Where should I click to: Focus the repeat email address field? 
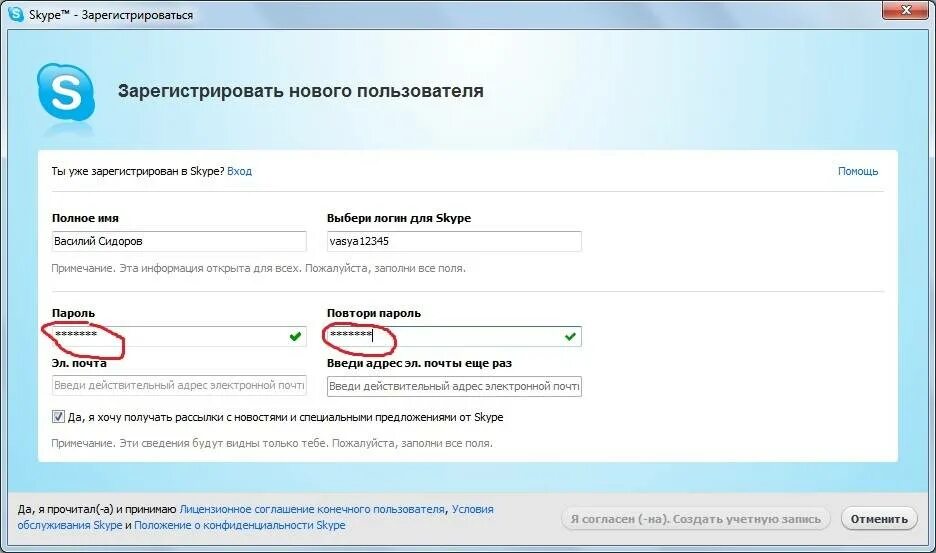[x=454, y=386]
